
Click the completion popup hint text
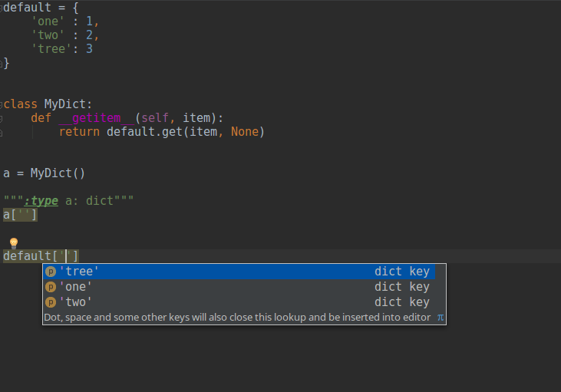point(238,317)
